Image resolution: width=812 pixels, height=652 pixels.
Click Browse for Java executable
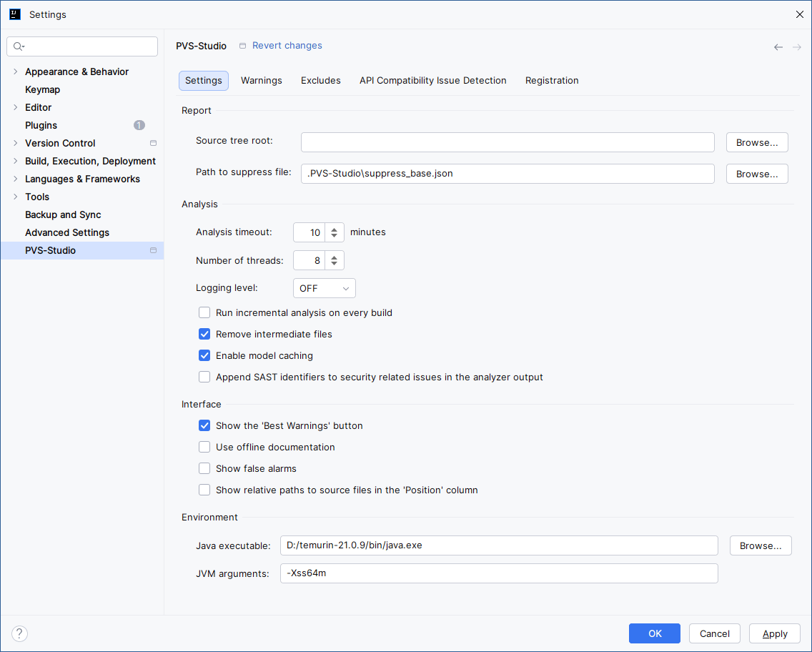coord(761,545)
